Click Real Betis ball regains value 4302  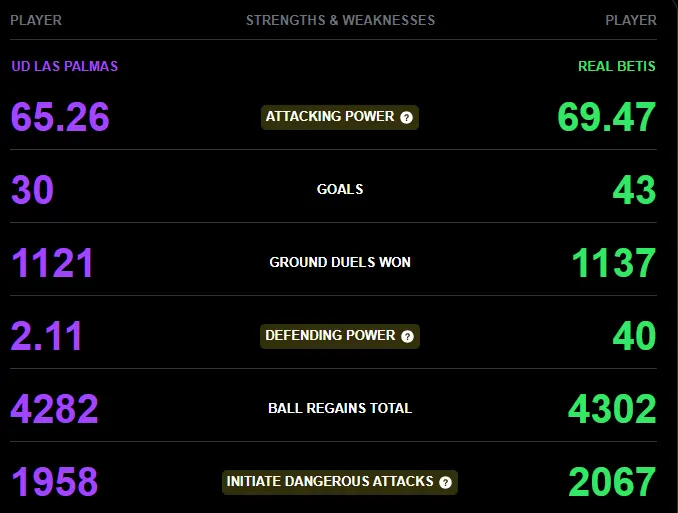click(612, 409)
